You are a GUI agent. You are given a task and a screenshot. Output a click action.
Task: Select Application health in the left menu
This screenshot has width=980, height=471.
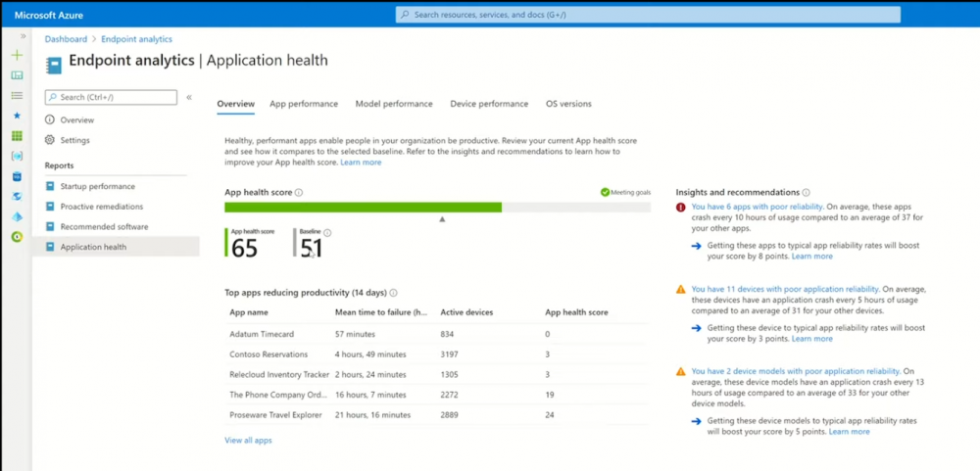coord(116,247)
